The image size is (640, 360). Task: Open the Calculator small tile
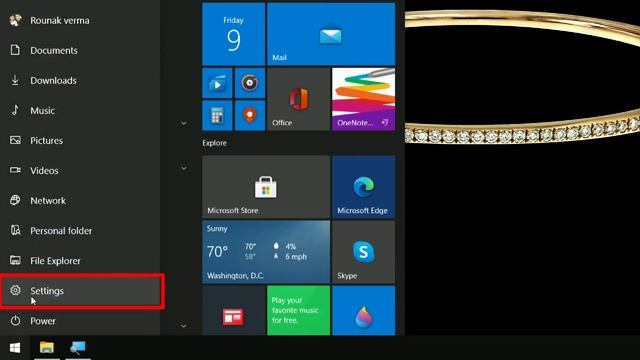coord(217,116)
